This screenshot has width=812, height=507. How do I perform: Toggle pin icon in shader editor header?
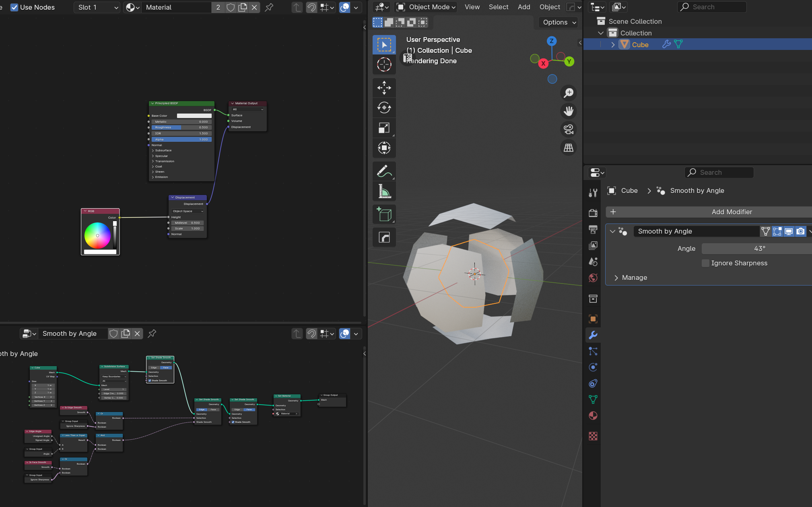click(269, 7)
